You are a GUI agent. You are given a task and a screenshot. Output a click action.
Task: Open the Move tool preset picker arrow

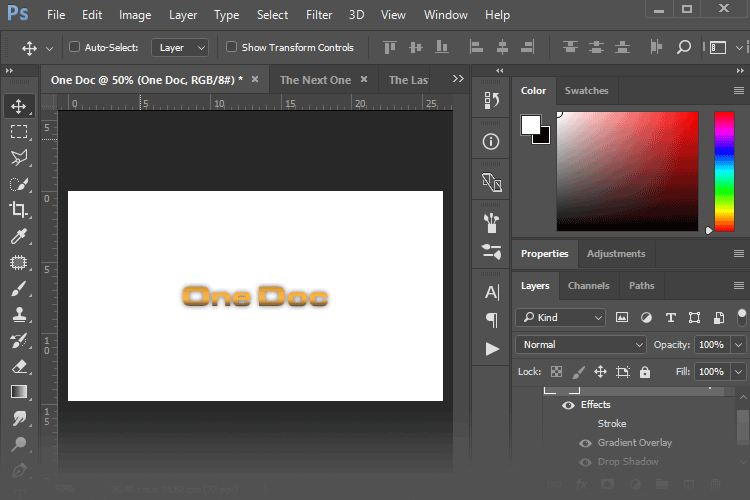(49, 48)
